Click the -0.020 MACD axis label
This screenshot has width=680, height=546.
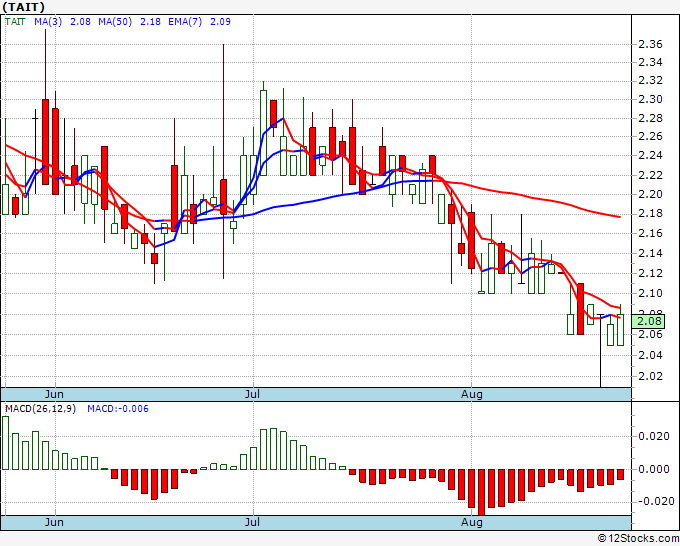[654, 501]
